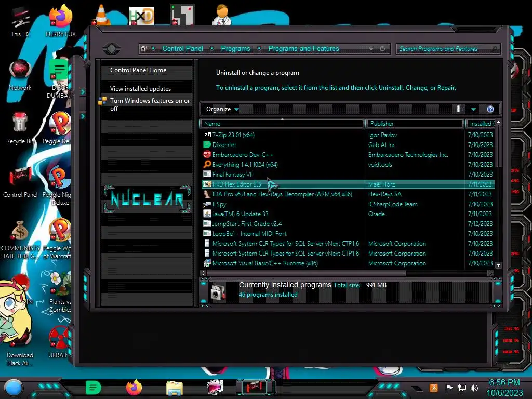532x399 pixels.
Task: Click Turn Windows features on or off
Action: coord(150,104)
